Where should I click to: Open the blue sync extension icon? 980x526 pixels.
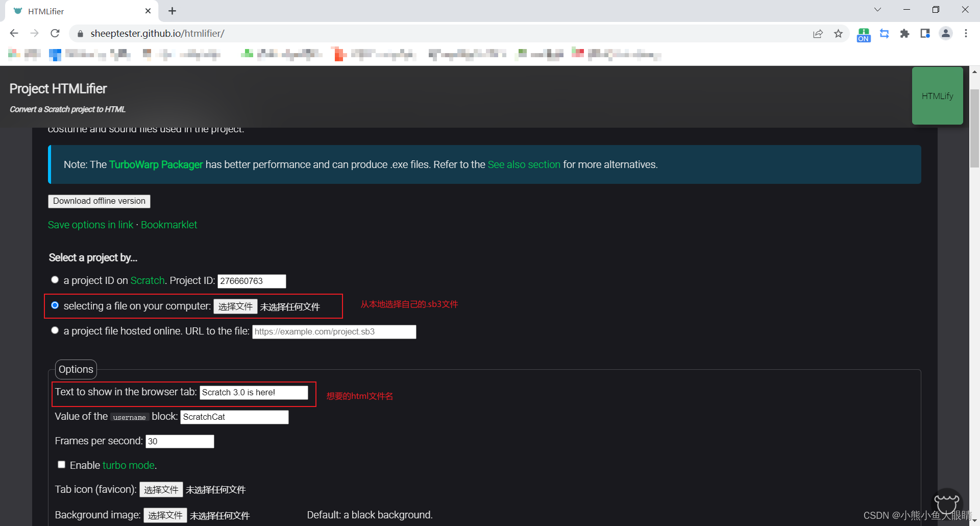pos(885,34)
